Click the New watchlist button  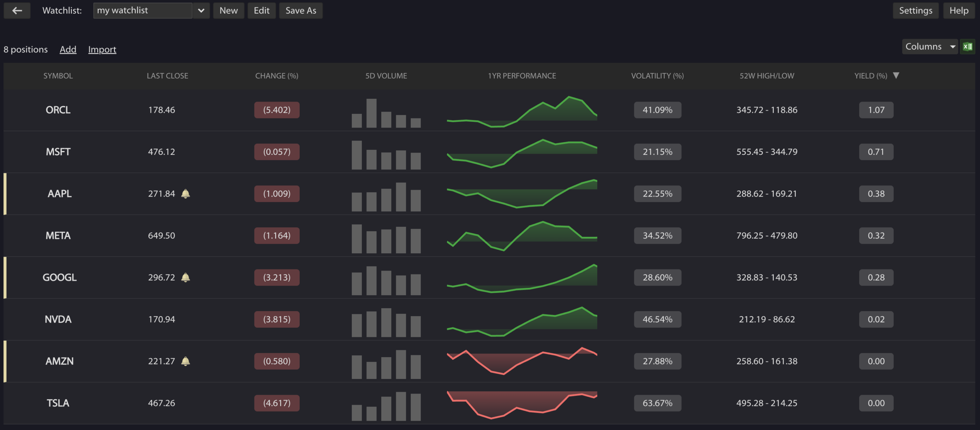(x=229, y=10)
